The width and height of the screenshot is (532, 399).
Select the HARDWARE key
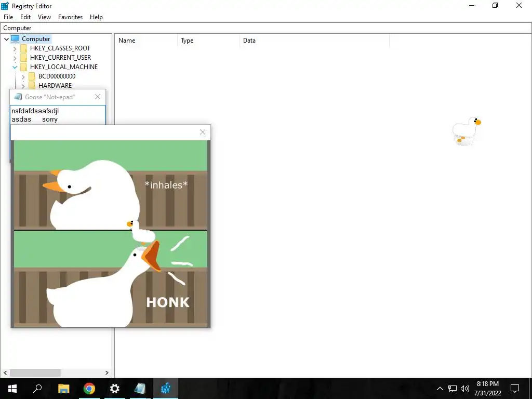pos(55,86)
